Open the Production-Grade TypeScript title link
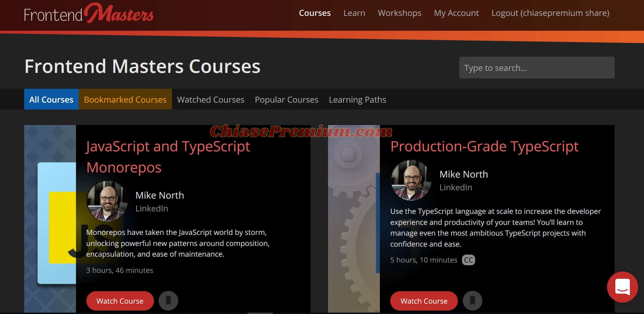 coord(484,146)
